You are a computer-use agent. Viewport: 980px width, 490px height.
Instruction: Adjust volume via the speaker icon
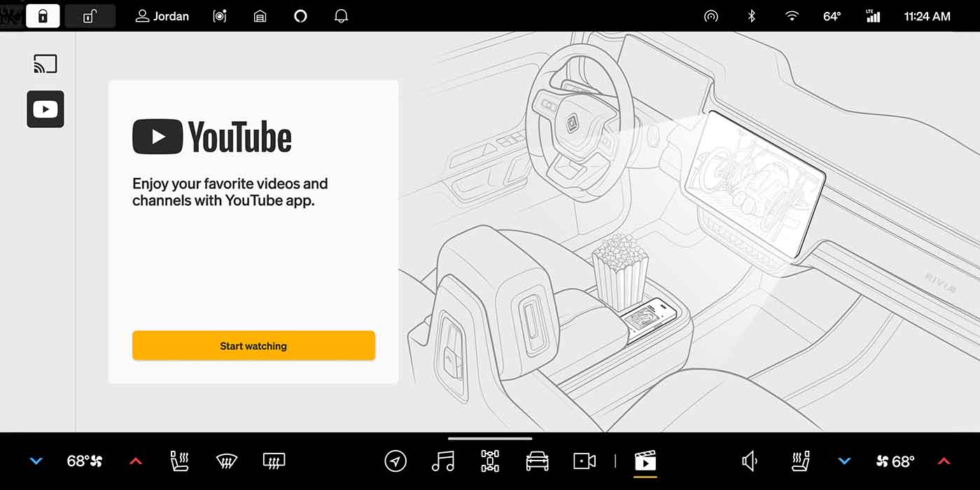[749, 461]
